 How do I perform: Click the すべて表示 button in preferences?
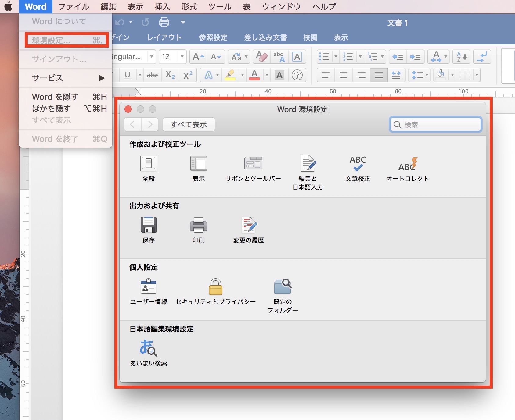coord(189,124)
